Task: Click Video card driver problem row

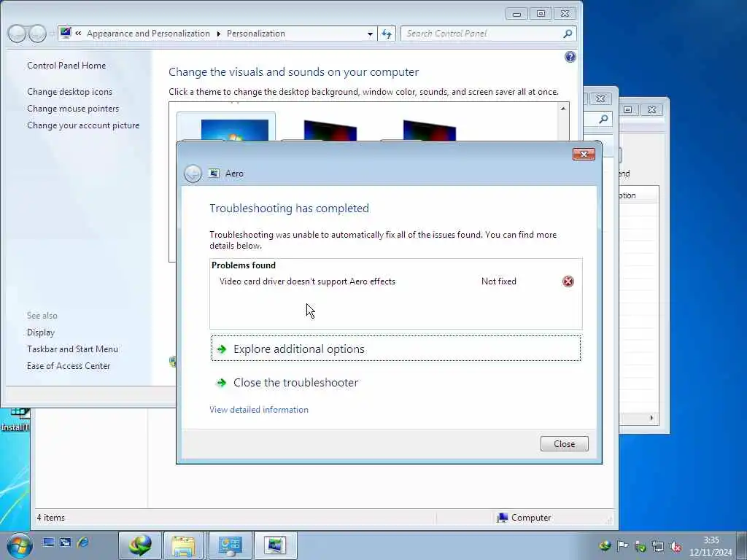Action: pos(396,281)
